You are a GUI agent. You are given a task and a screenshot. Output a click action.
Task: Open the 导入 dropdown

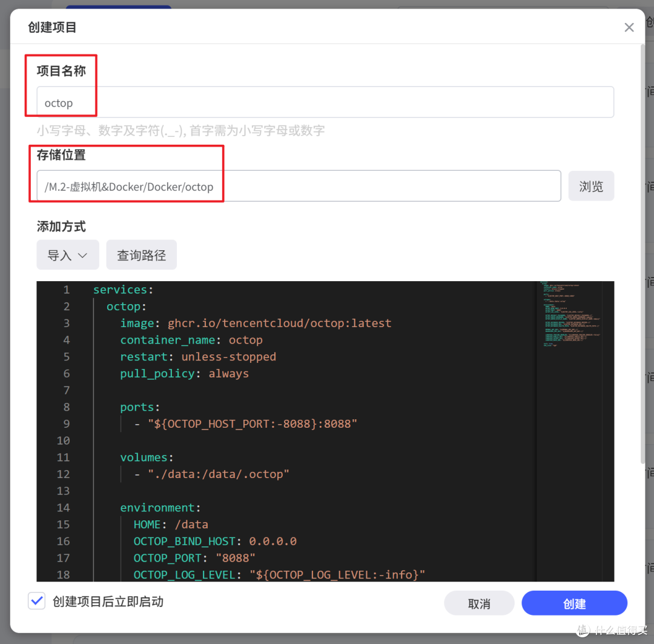click(x=68, y=255)
